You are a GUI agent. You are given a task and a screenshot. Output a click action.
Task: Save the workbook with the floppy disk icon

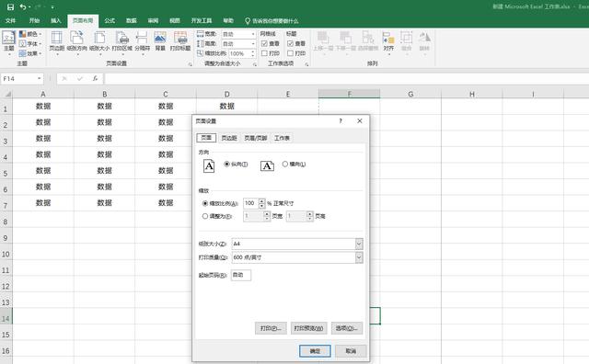10,6
